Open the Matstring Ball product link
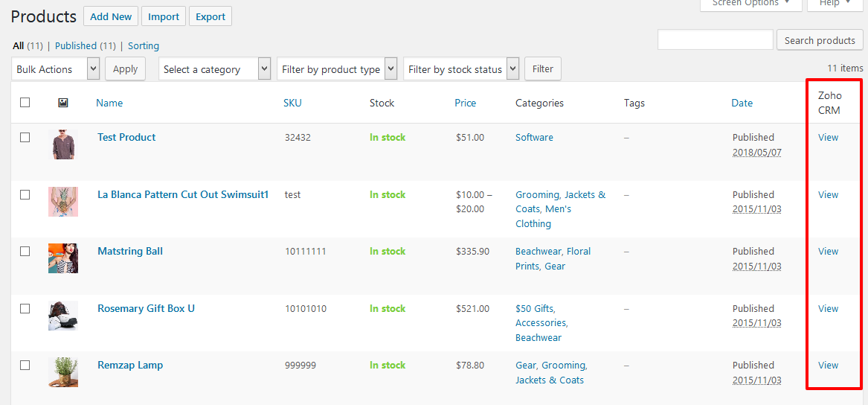868x405 pixels. (x=130, y=251)
